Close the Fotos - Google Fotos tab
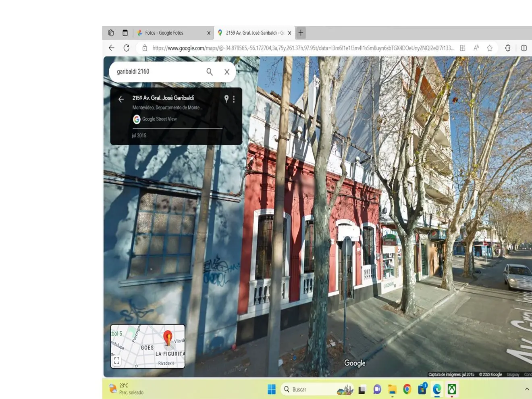The image size is (532, 399). (209, 33)
